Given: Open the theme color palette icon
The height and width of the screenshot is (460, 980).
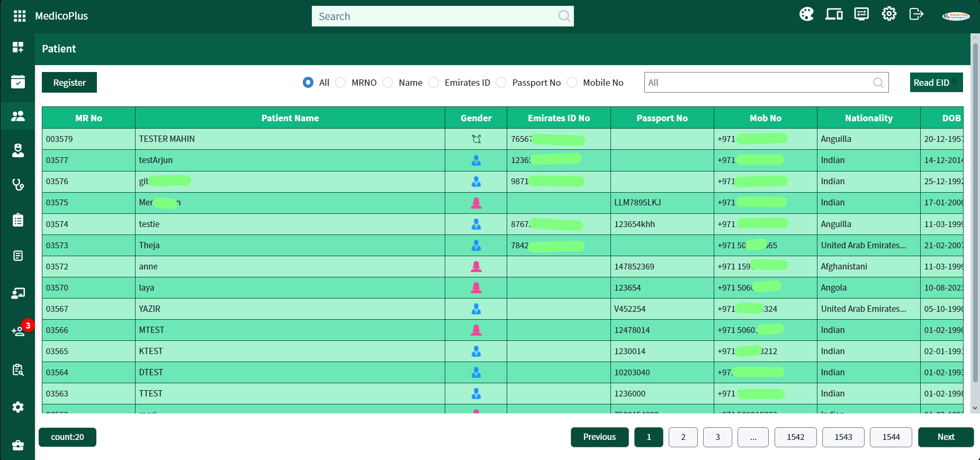Looking at the screenshot, I should pyautogui.click(x=806, y=14).
